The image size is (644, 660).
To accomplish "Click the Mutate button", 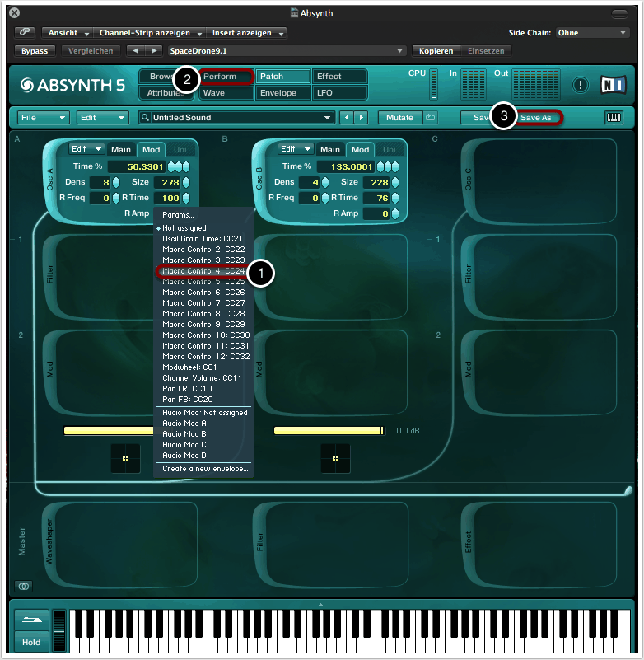I will coord(399,118).
